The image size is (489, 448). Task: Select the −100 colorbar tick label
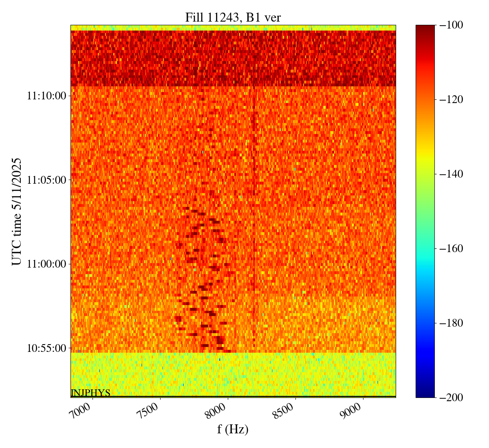(452, 25)
